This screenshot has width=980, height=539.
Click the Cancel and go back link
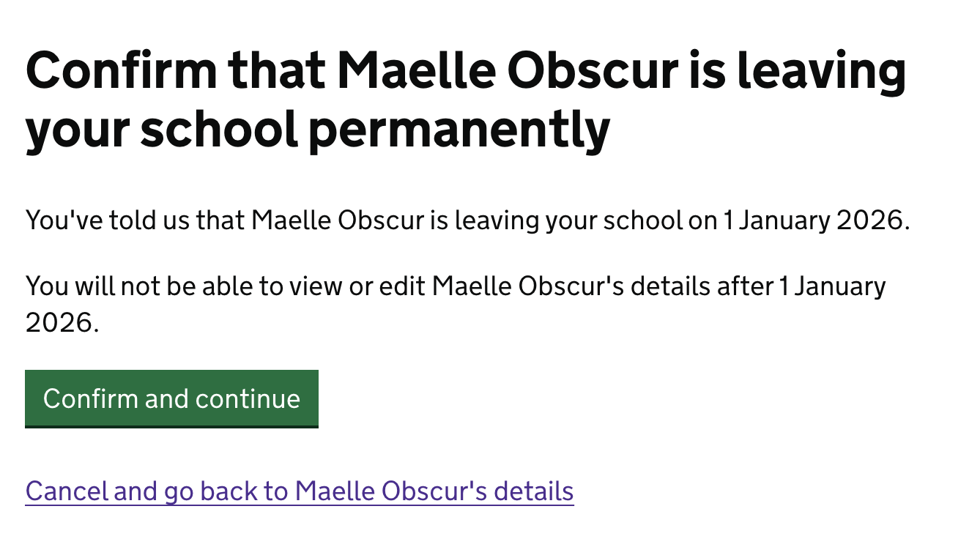click(299, 491)
